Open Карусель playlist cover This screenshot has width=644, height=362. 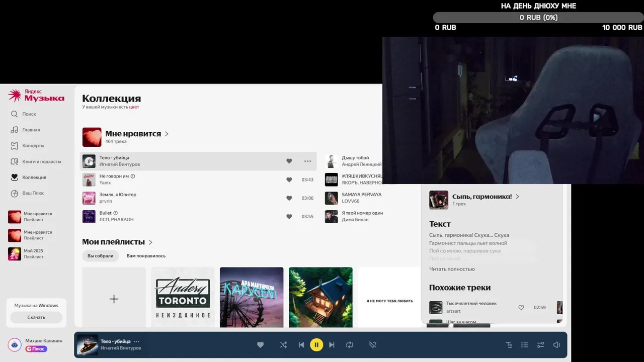coord(252,298)
